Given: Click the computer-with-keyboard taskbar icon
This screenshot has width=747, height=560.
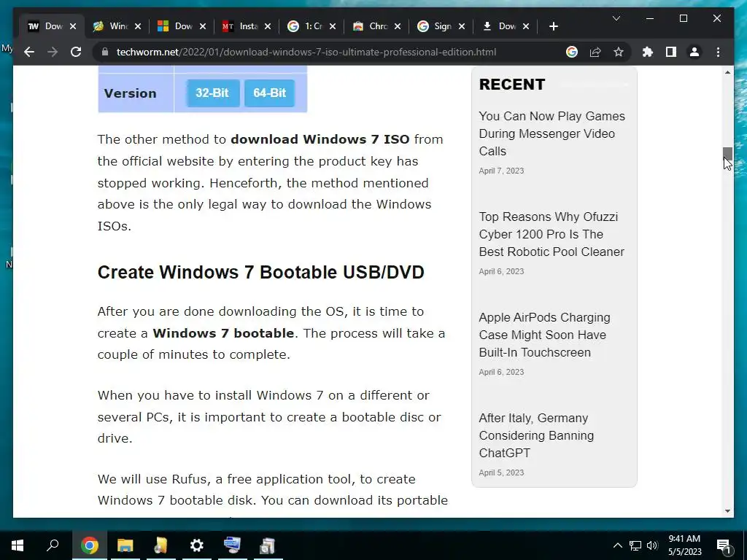Looking at the screenshot, I should [232, 545].
